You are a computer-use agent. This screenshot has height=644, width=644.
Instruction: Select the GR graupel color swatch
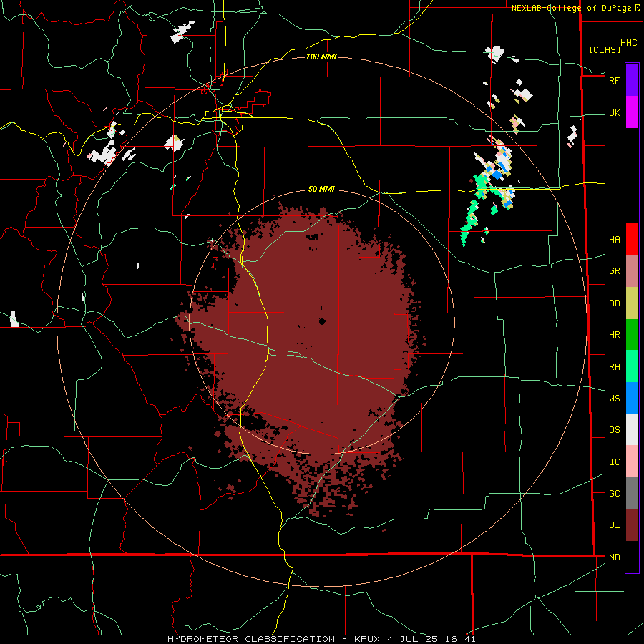(632, 271)
